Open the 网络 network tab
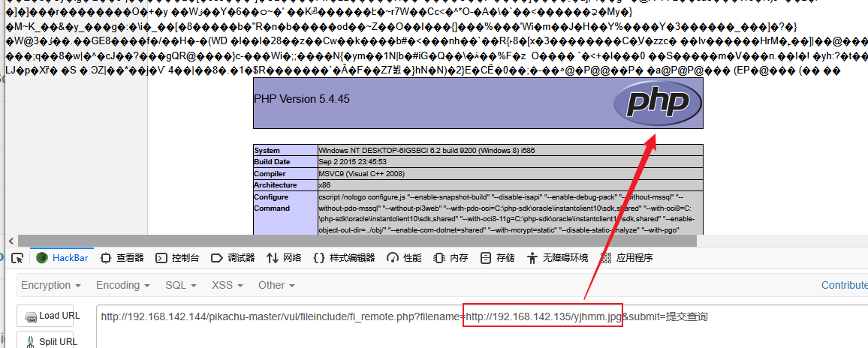Viewport: 868px width, 348px height. pyautogui.click(x=284, y=258)
